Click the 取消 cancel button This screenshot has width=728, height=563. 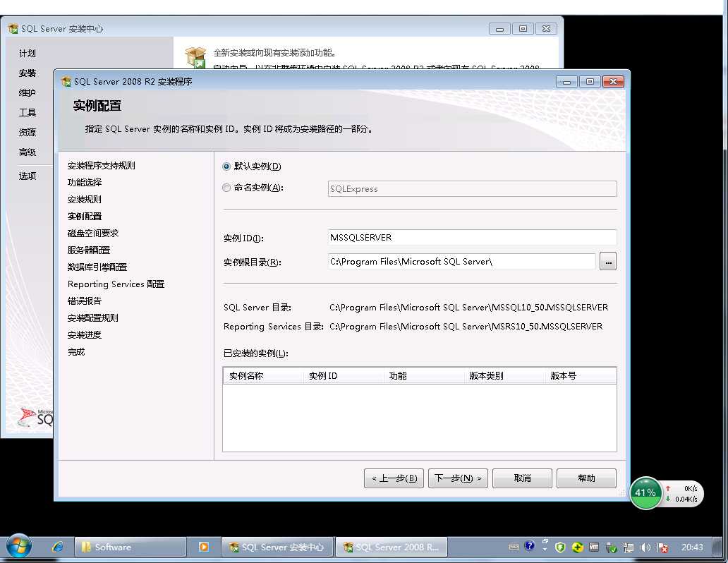(522, 478)
